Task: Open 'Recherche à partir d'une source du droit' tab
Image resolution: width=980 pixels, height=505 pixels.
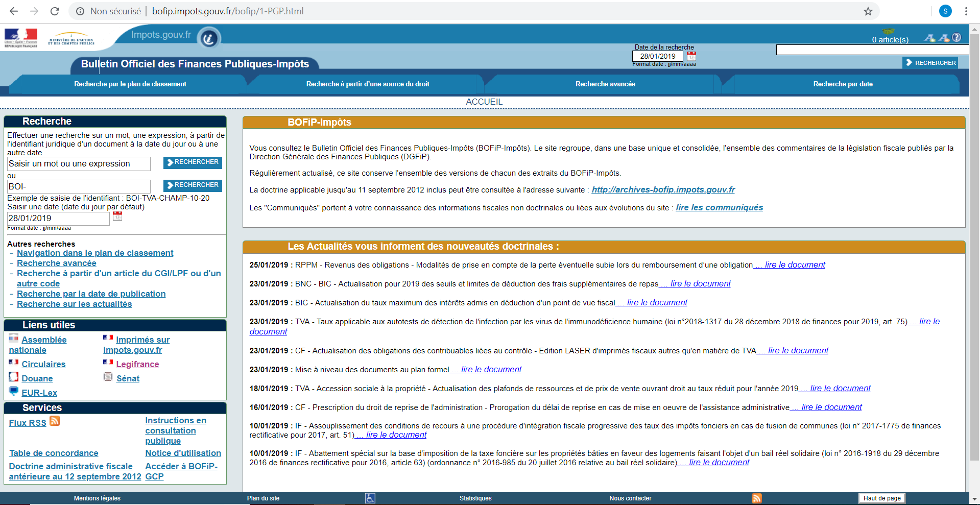Action: point(368,84)
